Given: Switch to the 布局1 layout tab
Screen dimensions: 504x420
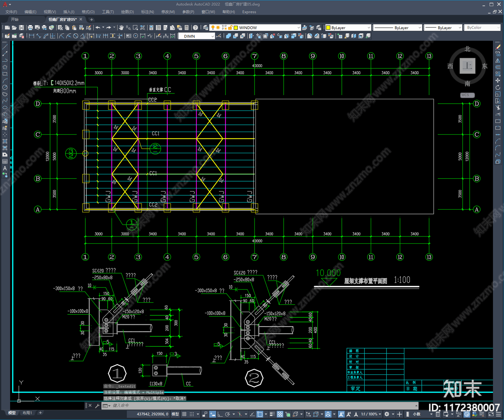Looking at the screenshot, I should (x=27, y=413).
